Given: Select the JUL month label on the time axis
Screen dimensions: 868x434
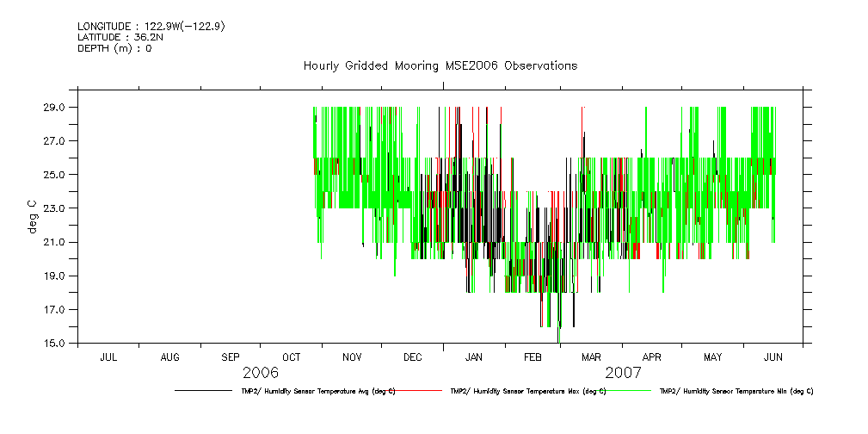Looking at the screenshot, I should (108, 356).
